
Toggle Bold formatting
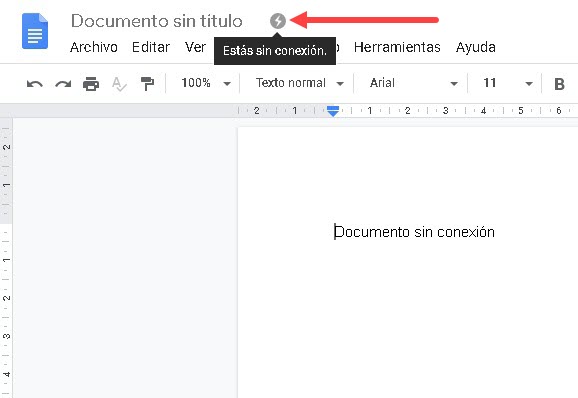559,84
